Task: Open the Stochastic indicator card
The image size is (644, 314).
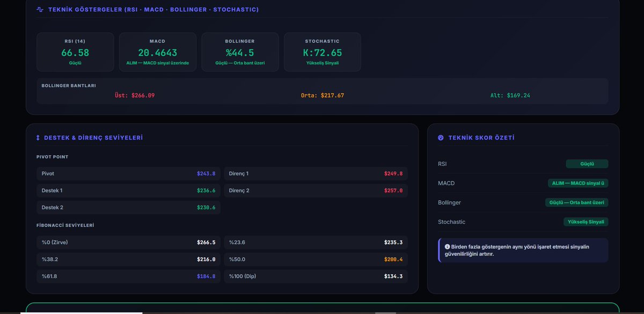Action: click(323, 52)
